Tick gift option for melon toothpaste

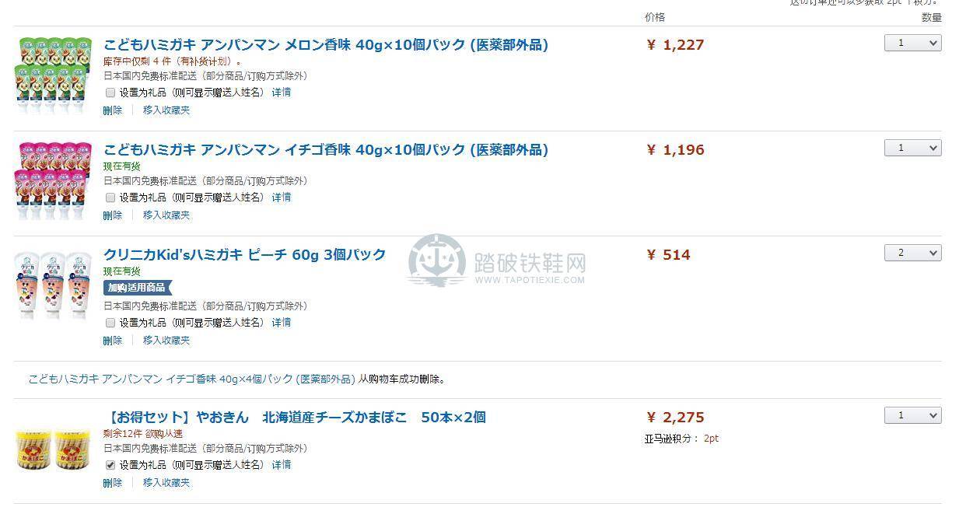point(110,93)
